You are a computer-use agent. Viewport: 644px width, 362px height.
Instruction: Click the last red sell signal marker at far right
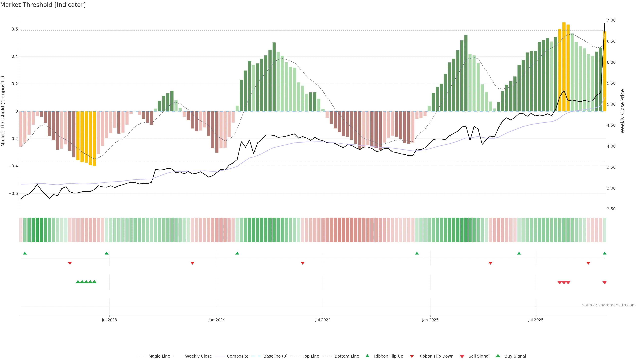[604, 283]
